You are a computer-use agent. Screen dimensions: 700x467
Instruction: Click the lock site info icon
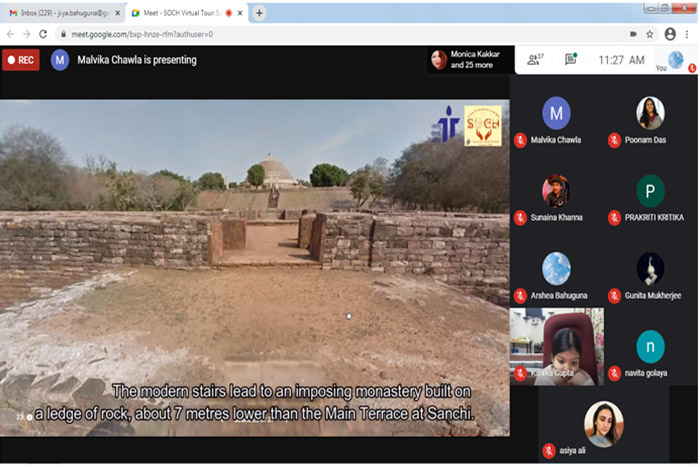coord(63,34)
